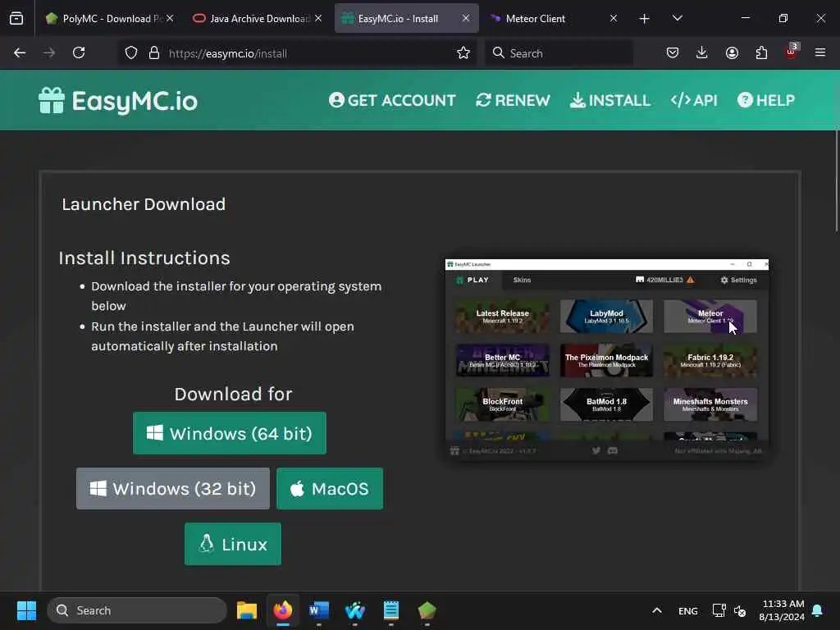The width and height of the screenshot is (840, 630).
Task: Close the Java Archive Downloads tab
Action: click(317, 18)
